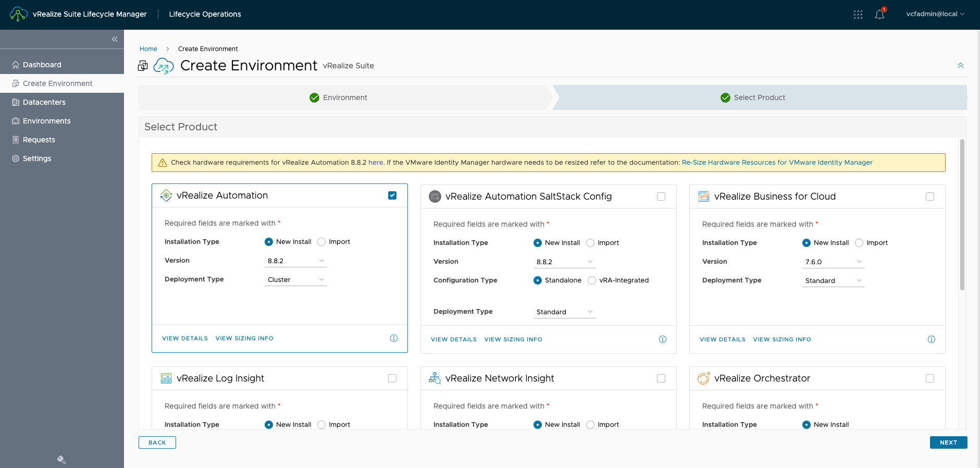Click the cloud icon beside Create Environment heading
980x468 pixels.
point(164,66)
